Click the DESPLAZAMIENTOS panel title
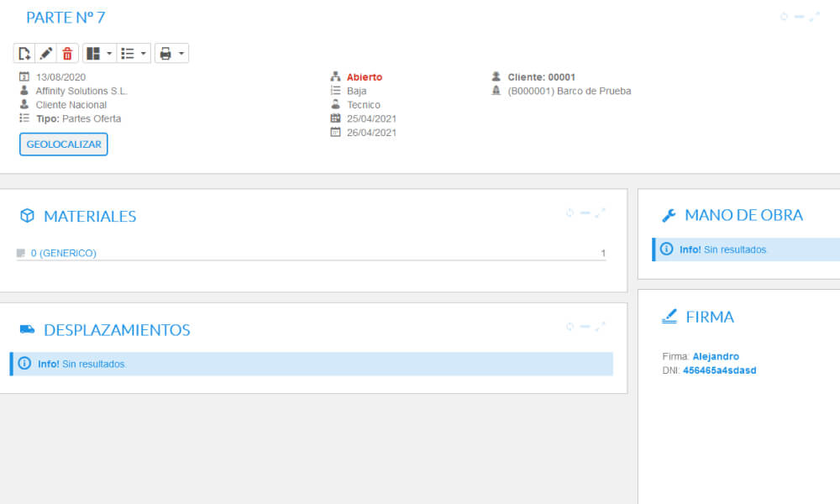The image size is (840, 504). coord(117,330)
